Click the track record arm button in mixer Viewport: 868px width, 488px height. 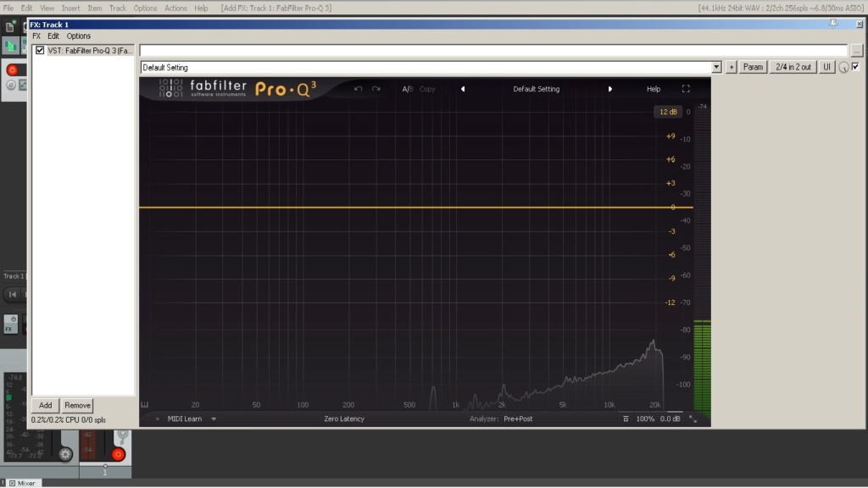click(118, 455)
